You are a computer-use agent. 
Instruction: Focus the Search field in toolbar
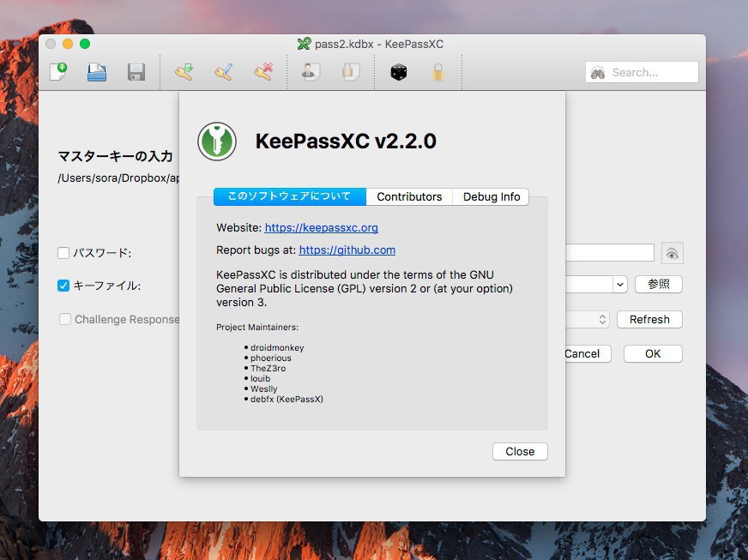pos(642,73)
